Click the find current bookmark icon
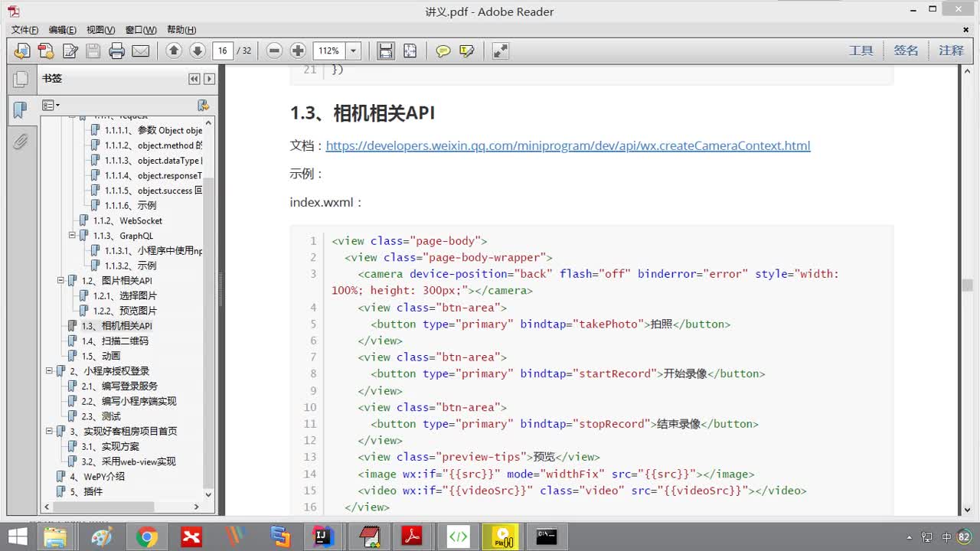The image size is (980, 551). [203, 105]
